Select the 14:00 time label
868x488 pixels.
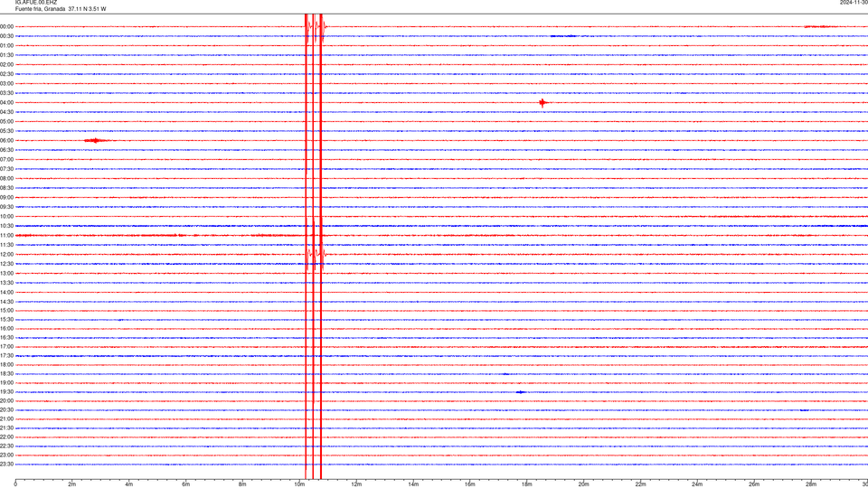[6, 293]
